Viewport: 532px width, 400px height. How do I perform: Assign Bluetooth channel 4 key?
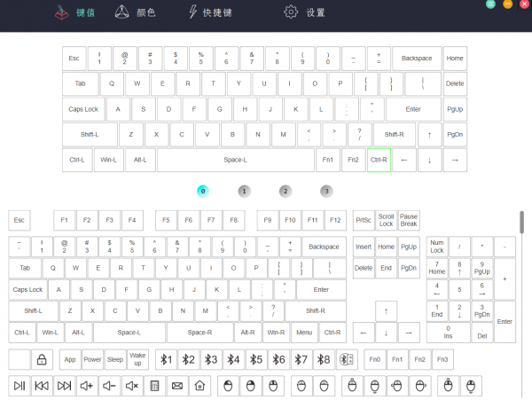click(x=233, y=359)
